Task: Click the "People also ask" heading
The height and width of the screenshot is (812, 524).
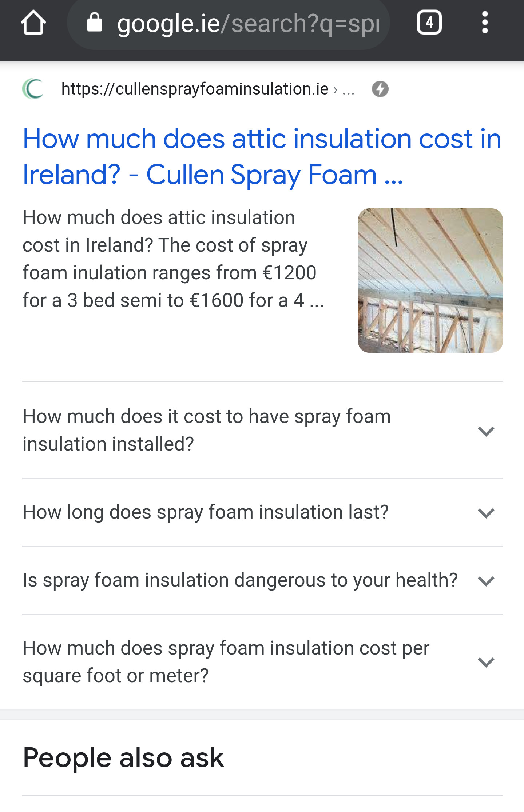Action: (123, 759)
